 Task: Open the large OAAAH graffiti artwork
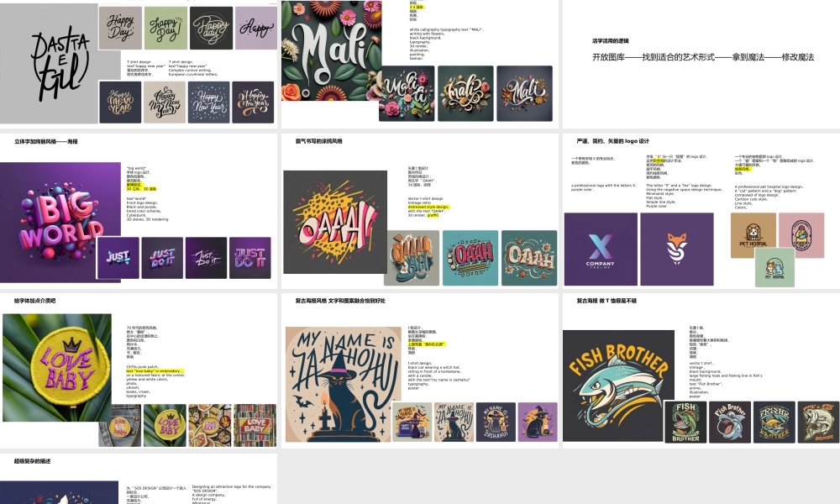335,223
